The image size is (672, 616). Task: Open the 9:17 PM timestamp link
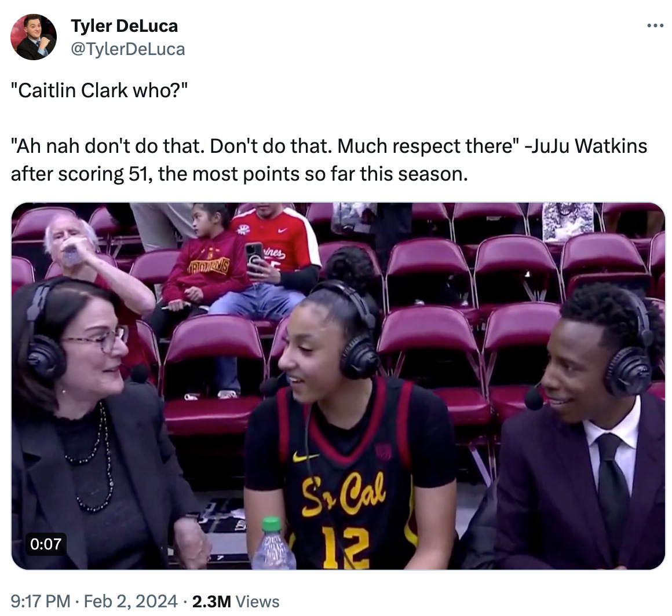coord(41,601)
